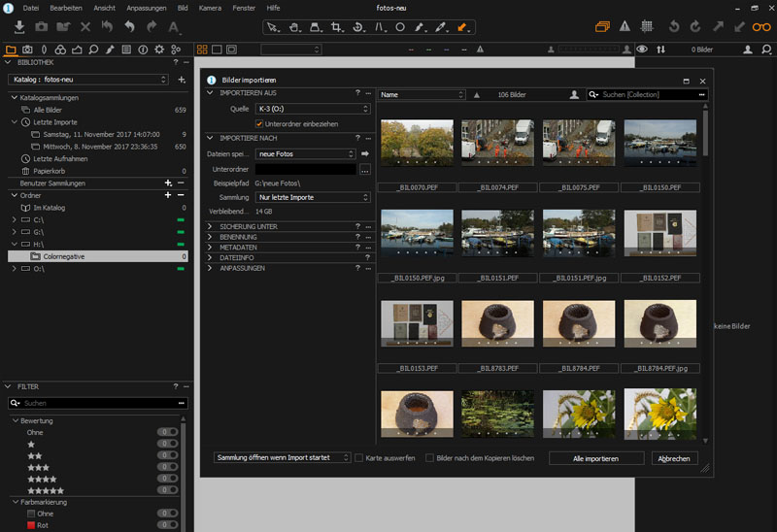Expand the ANPASSUNGEN section
Viewport: 777px width, 532px height.
click(210, 268)
